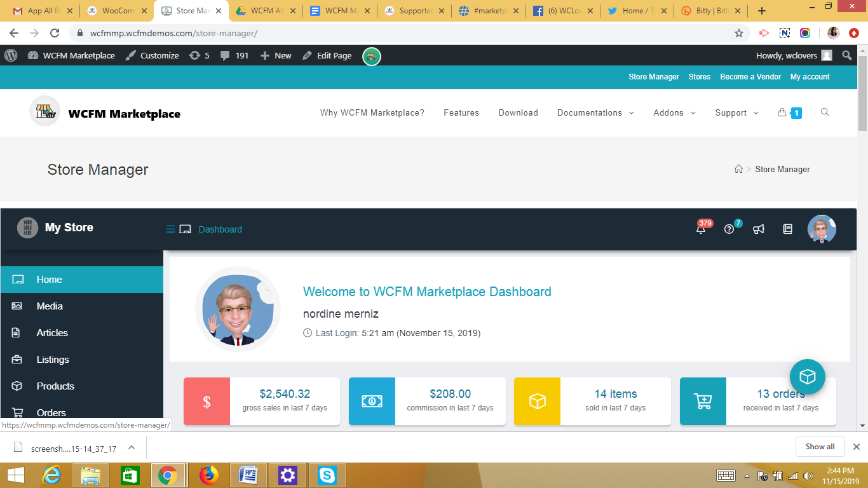Open enquiries question mark icon with 7 badge
This screenshot has width=868, height=488.
[729, 229]
